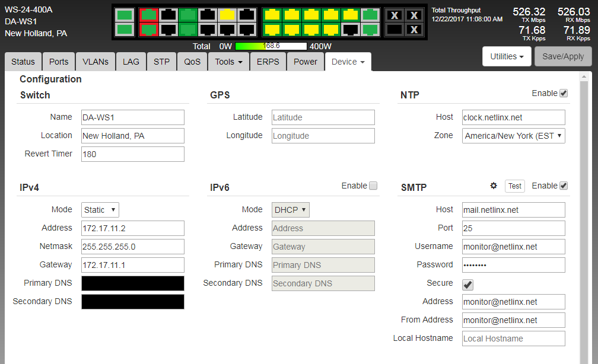Go to the ERPS tab
This screenshot has width=598, height=364.
tap(268, 62)
